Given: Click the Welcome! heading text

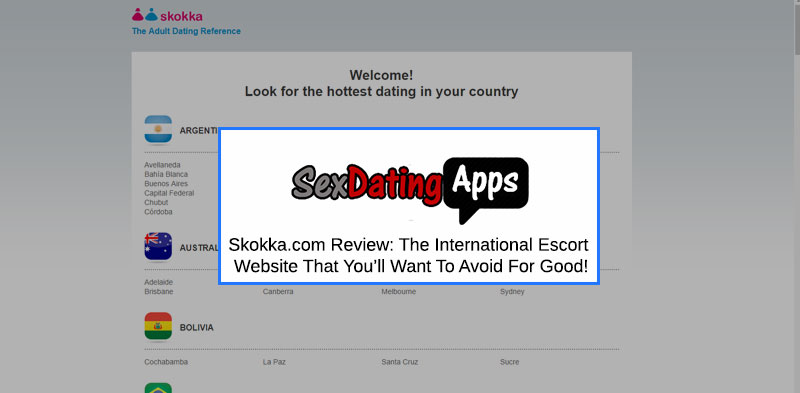Looking at the screenshot, I should (x=381, y=75).
